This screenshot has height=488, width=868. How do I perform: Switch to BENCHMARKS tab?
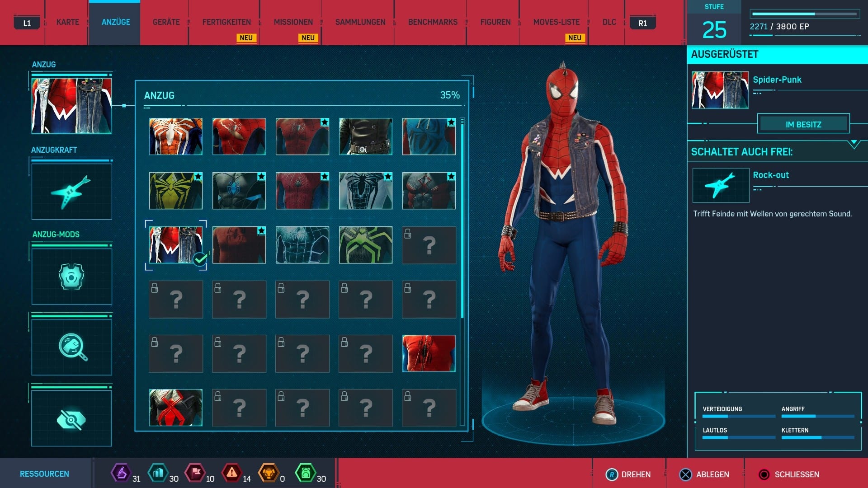tap(433, 22)
